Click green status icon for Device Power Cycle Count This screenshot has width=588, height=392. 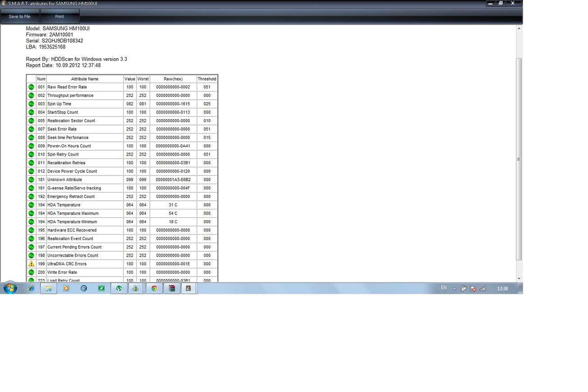click(x=31, y=171)
